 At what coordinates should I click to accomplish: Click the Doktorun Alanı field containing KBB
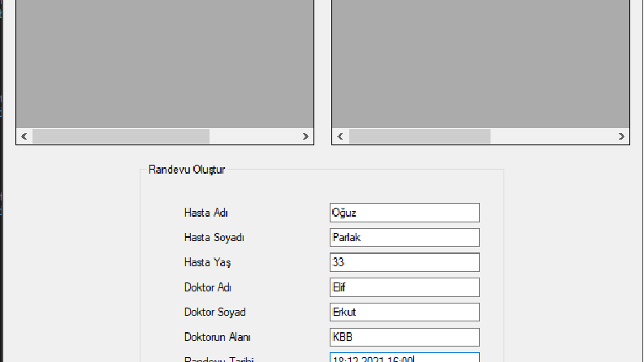pyautogui.click(x=404, y=337)
